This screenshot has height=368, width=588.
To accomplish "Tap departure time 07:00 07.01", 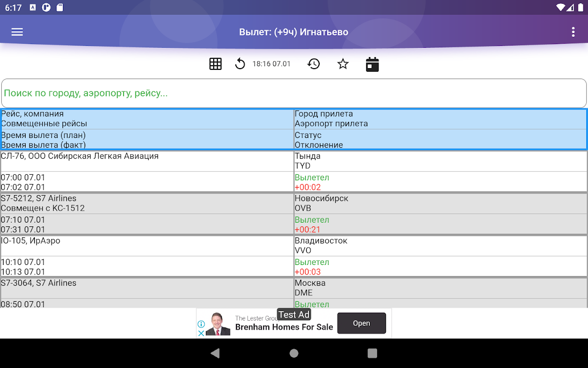I will point(23,178).
